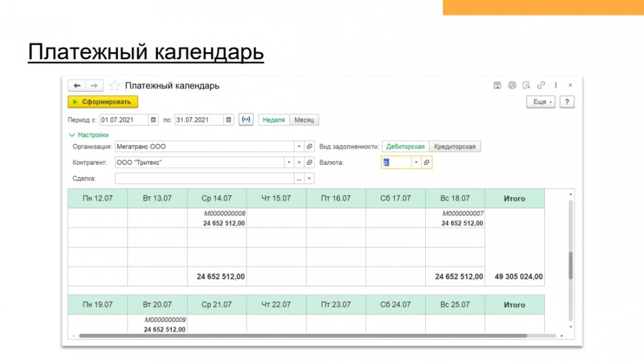The image size is (644, 362).
Task: Click the print icon in the header
Action: pyautogui.click(x=512, y=85)
